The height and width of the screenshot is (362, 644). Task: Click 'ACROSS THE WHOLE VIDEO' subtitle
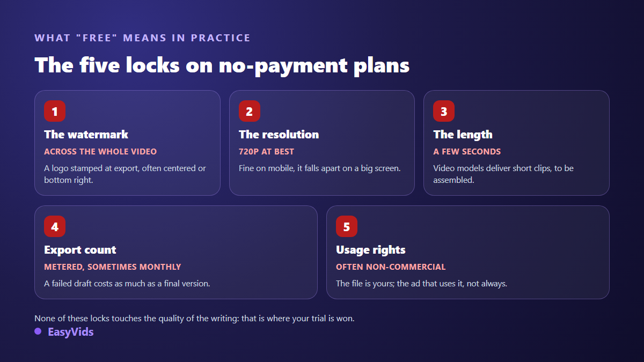coord(100,152)
